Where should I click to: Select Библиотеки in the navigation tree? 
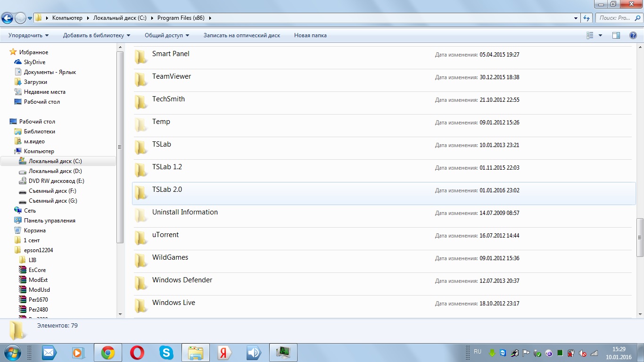[40, 132]
